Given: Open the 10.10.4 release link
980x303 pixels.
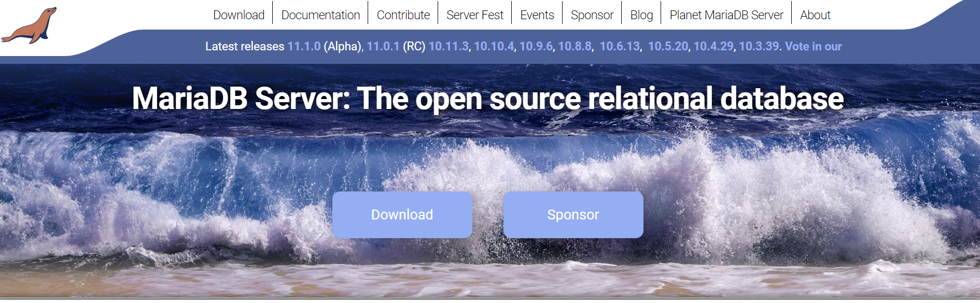Looking at the screenshot, I should (494, 46).
